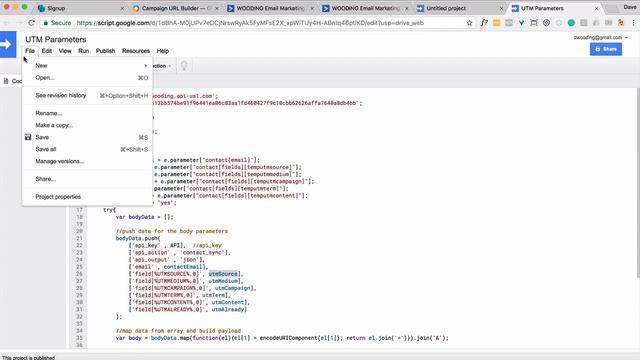Click the vertical scrollbar of code editor

[637, 183]
